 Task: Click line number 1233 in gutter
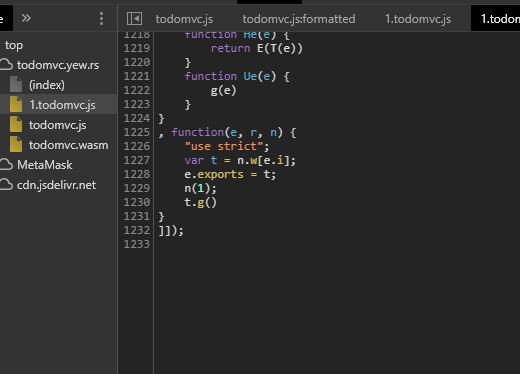[x=137, y=244]
